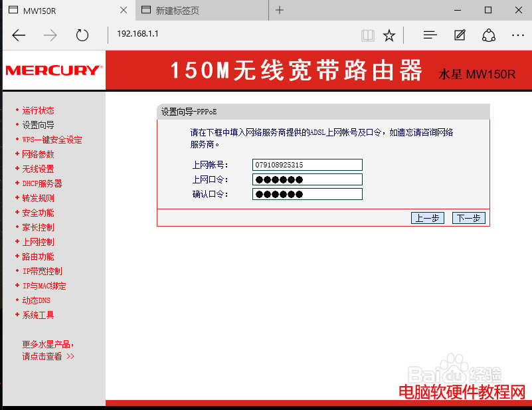Click the 上网口令 password field

(x=307, y=179)
